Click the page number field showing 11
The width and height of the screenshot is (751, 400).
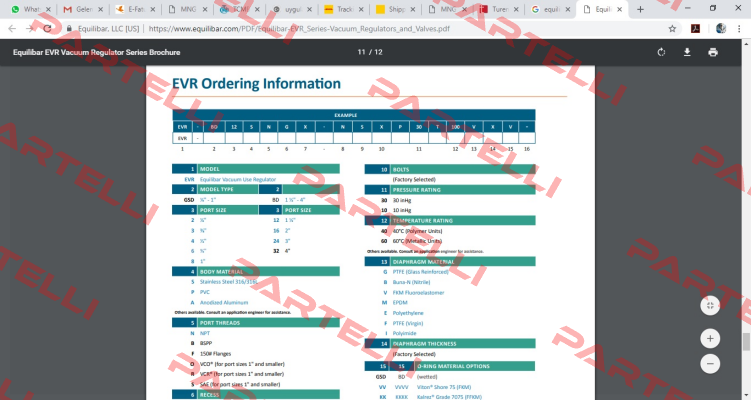coord(362,52)
